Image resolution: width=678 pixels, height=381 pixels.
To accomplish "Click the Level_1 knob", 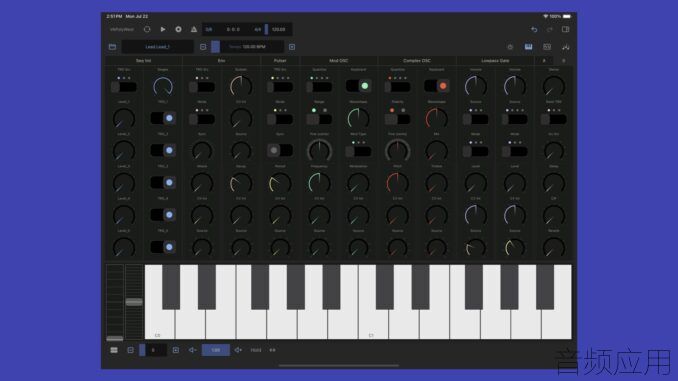I will (x=124, y=118).
